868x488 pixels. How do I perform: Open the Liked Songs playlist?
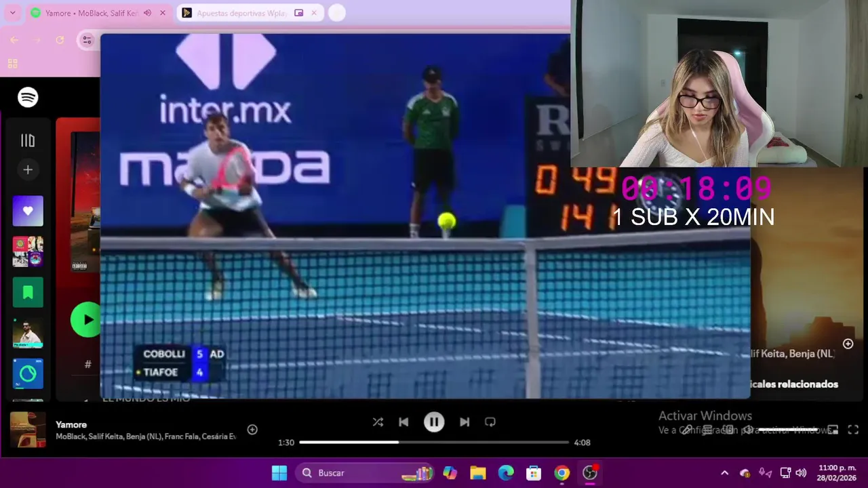point(28,211)
